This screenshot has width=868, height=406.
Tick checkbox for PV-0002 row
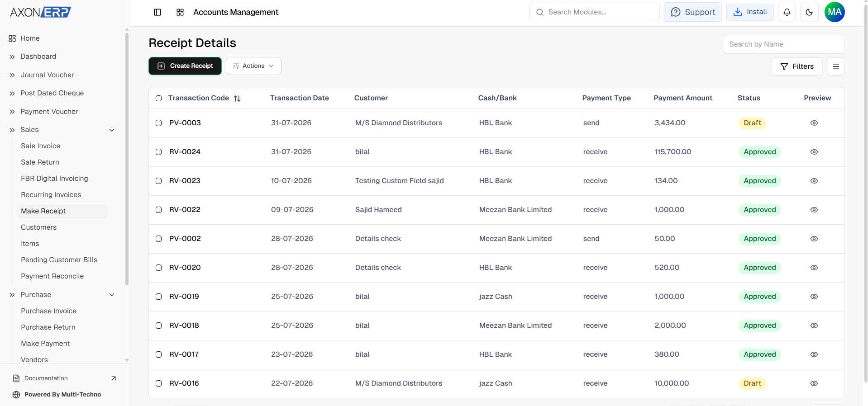tap(158, 239)
